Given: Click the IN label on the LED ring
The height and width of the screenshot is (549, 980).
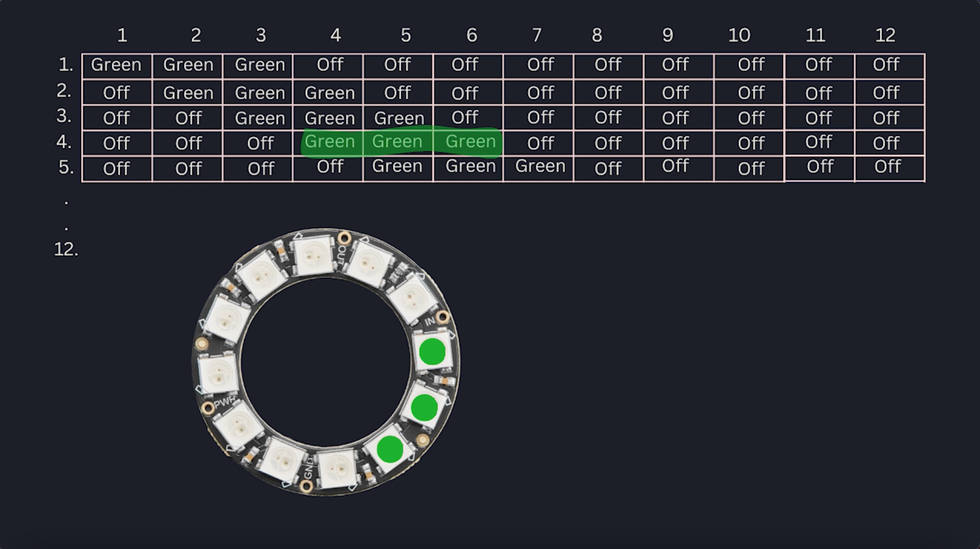Looking at the screenshot, I should (x=430, y=321).
